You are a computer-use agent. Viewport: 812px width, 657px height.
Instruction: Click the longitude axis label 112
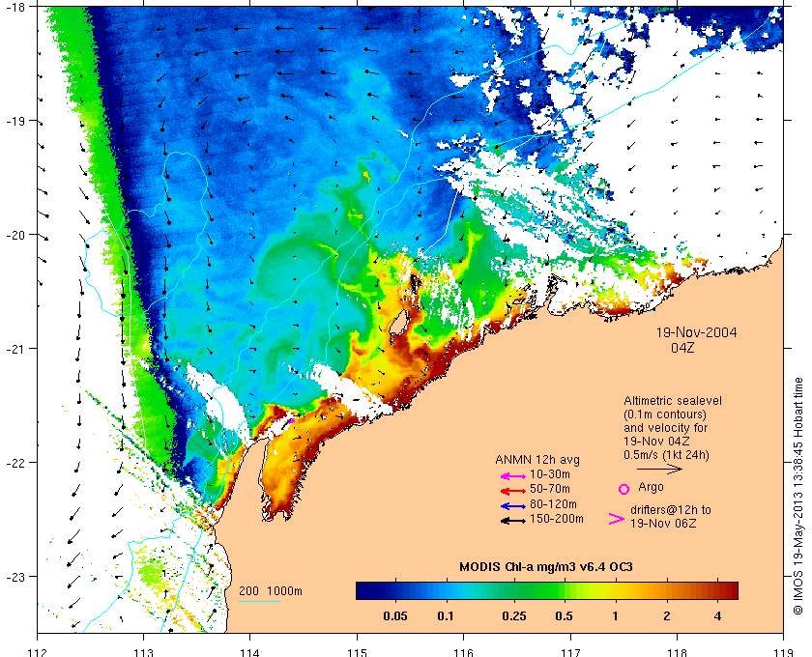38,652
